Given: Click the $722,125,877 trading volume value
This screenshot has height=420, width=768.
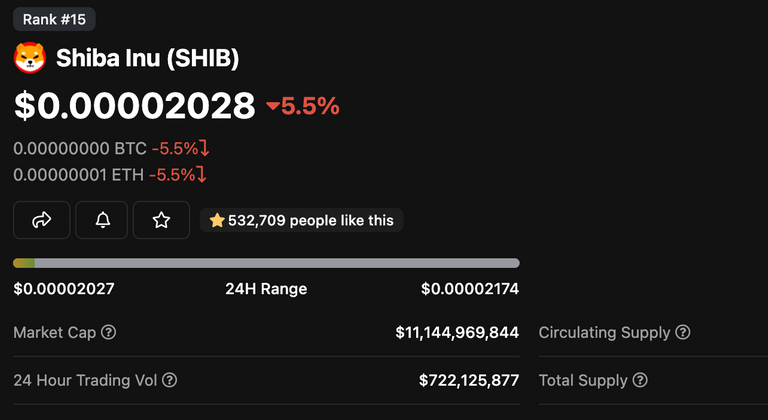Looking at the screenshot, I should point(469,380).
